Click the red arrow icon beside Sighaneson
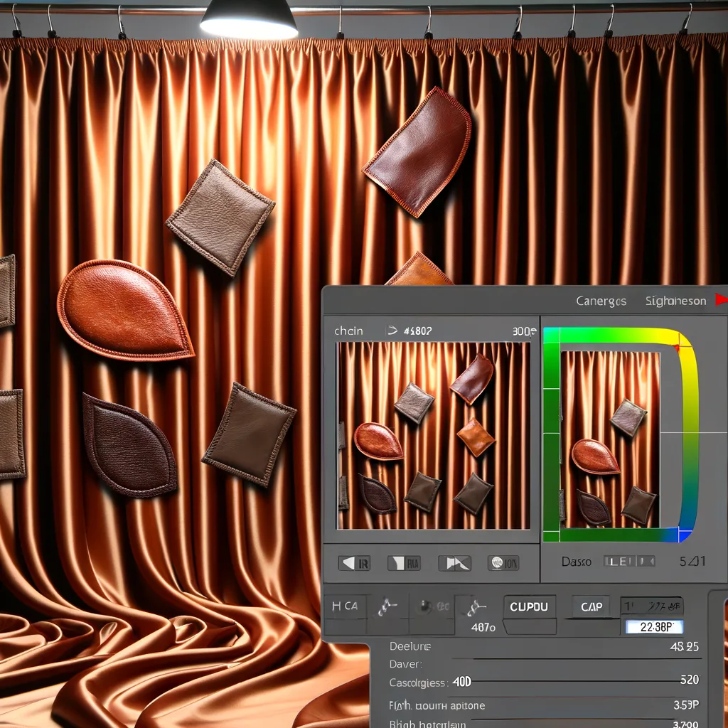Screen dimensions: 728x728 720,301
